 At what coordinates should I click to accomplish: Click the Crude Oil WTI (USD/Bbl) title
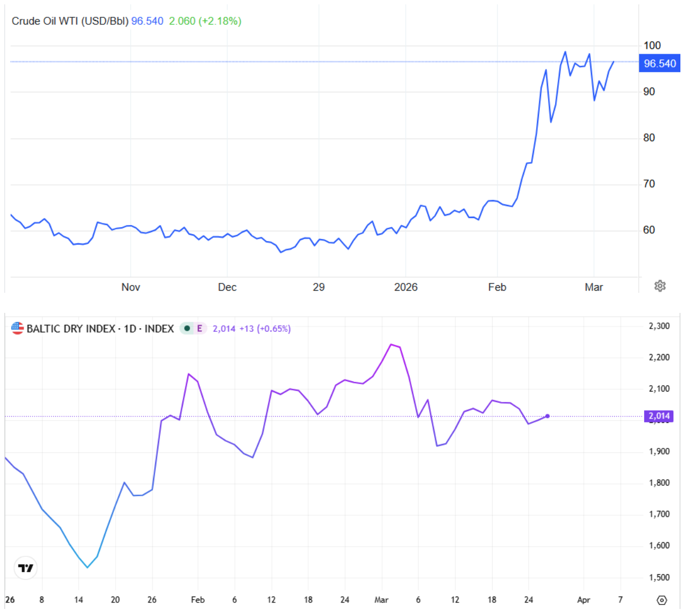click(x=70, y=21)
